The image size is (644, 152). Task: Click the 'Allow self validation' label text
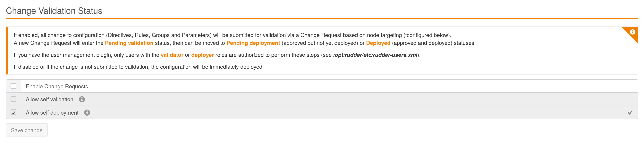point(49,100)
